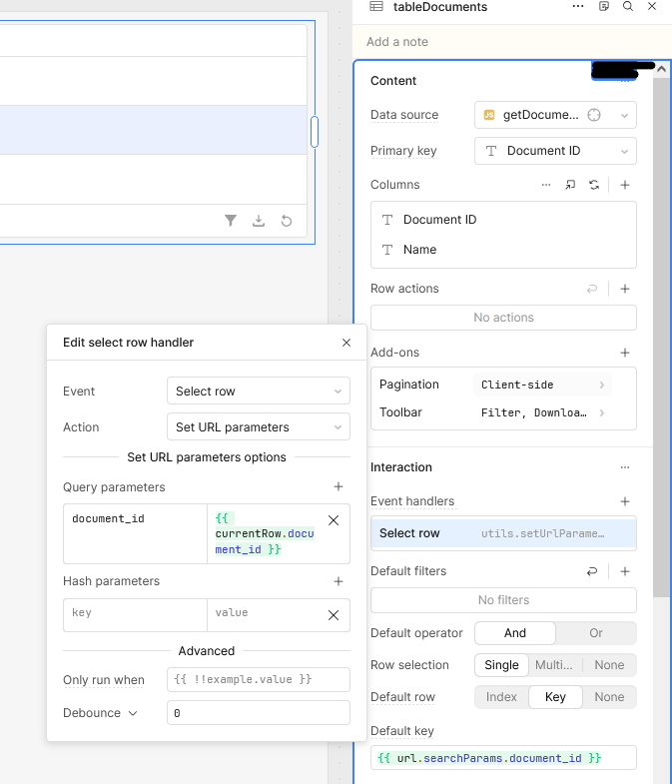Click the table download icon
The height and width of the screenshot is (784, 672).
(x=259, y=221)
